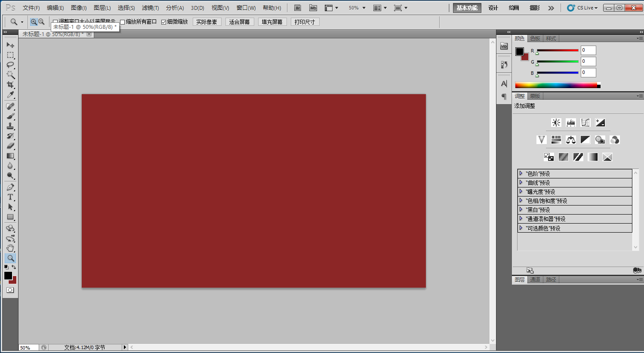Click the Brightness/Contrast adjustment icon
Image resolution: width=644 pixels, height=353 pixels.
click(556, 123)
